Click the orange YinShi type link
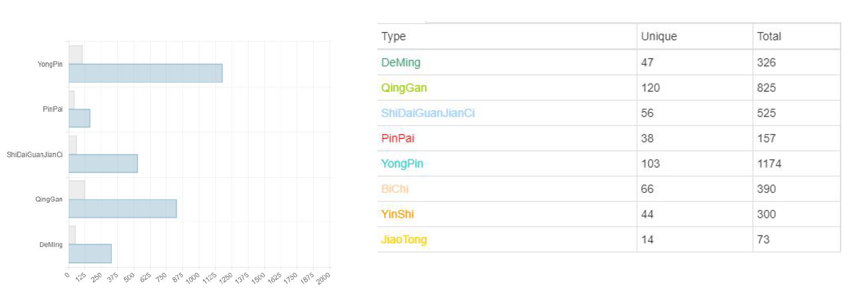The width and height of the screenshot is (868, 298). point(398,214)
